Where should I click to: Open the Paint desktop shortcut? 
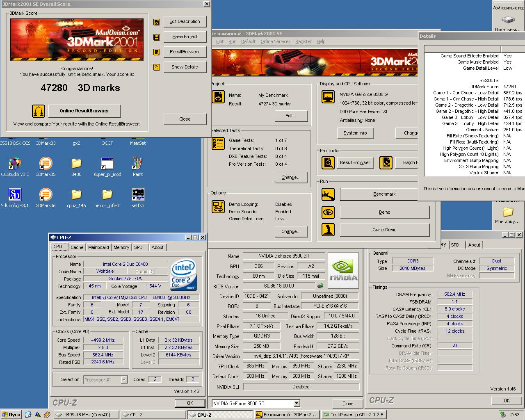coord(138,164)
